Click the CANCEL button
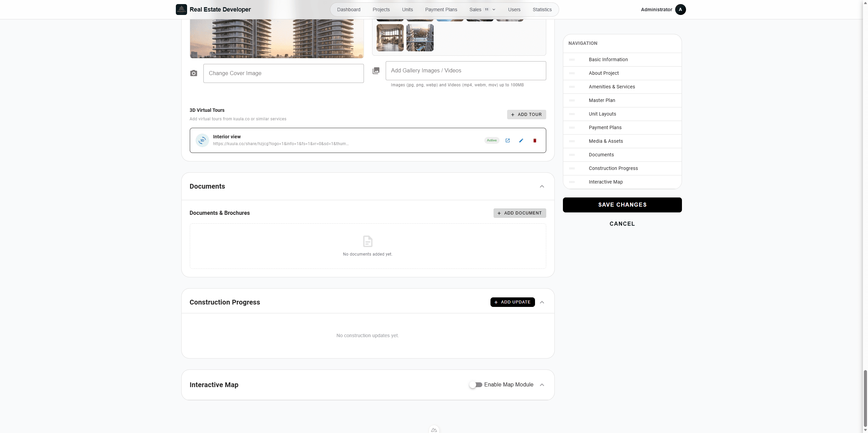This screenshot has width=868, height=433. 622,224
